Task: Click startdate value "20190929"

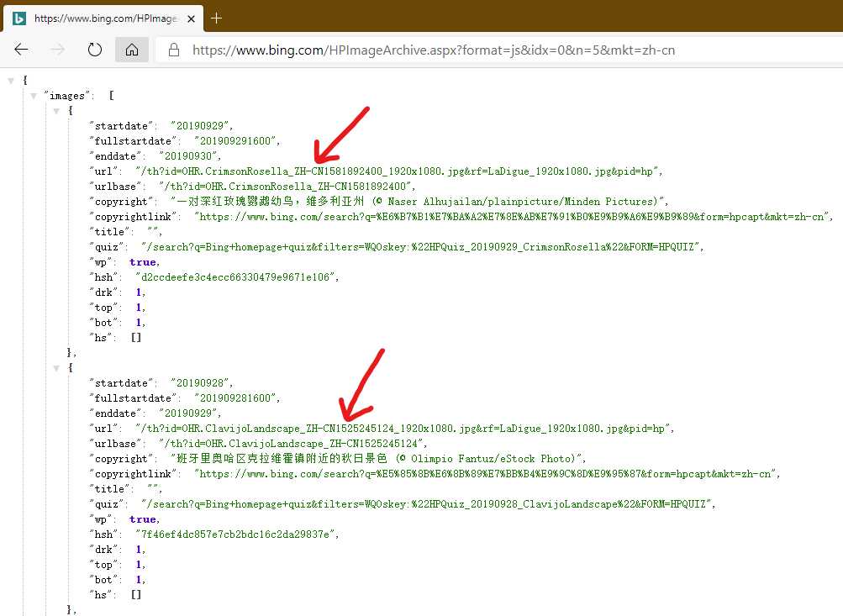Action: [x=202, y=126]
